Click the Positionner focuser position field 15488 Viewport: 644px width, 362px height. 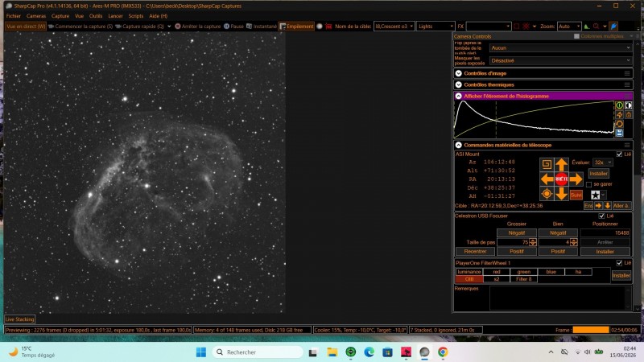(605, 232)
